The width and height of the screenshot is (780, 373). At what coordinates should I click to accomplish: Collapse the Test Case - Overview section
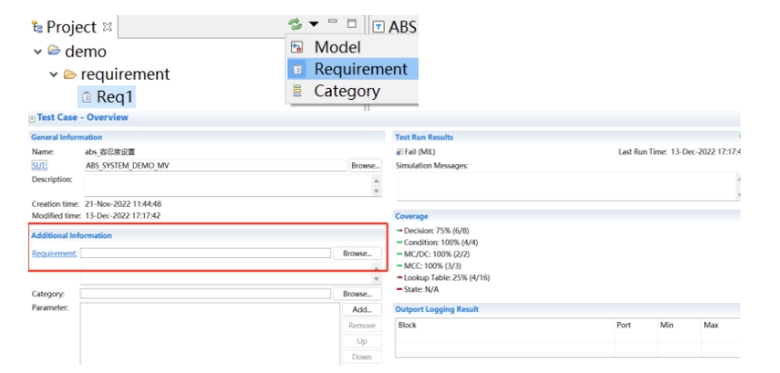[x=32, y=119]
